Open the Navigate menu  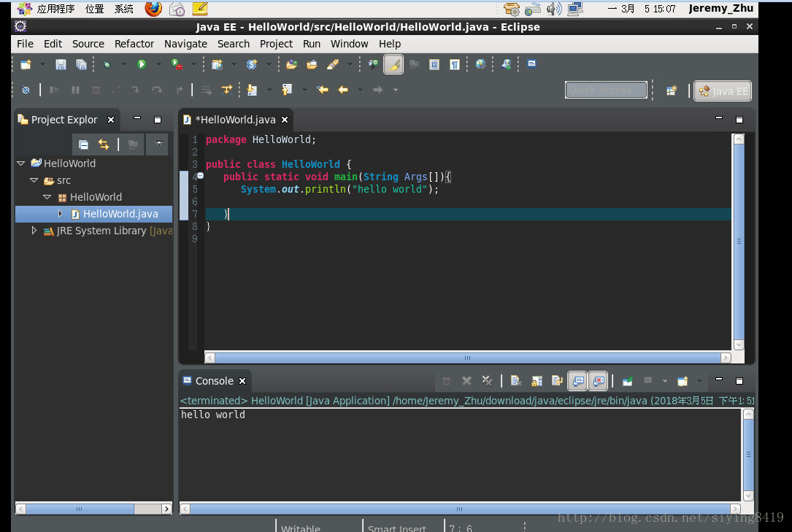[185, 44]
